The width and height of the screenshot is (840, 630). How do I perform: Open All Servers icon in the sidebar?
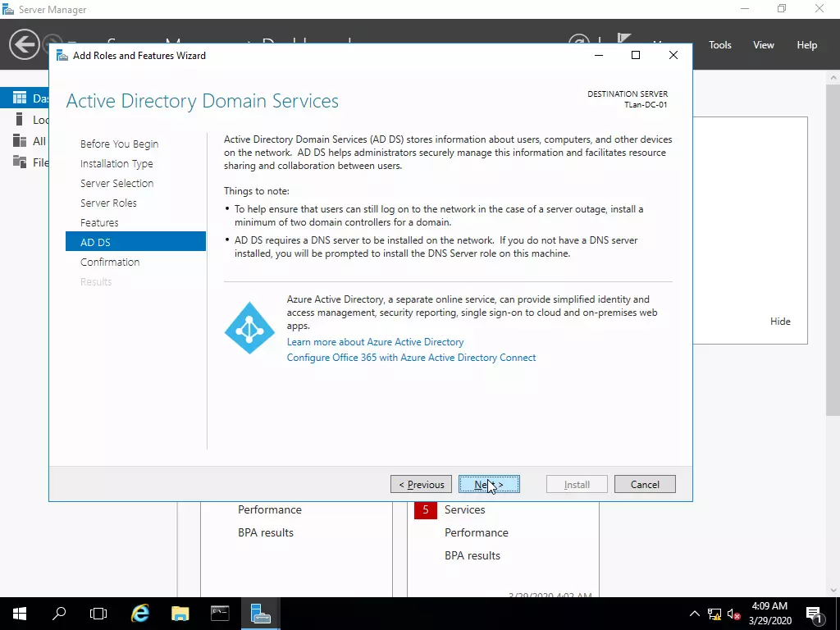click(x=20, y=140)
